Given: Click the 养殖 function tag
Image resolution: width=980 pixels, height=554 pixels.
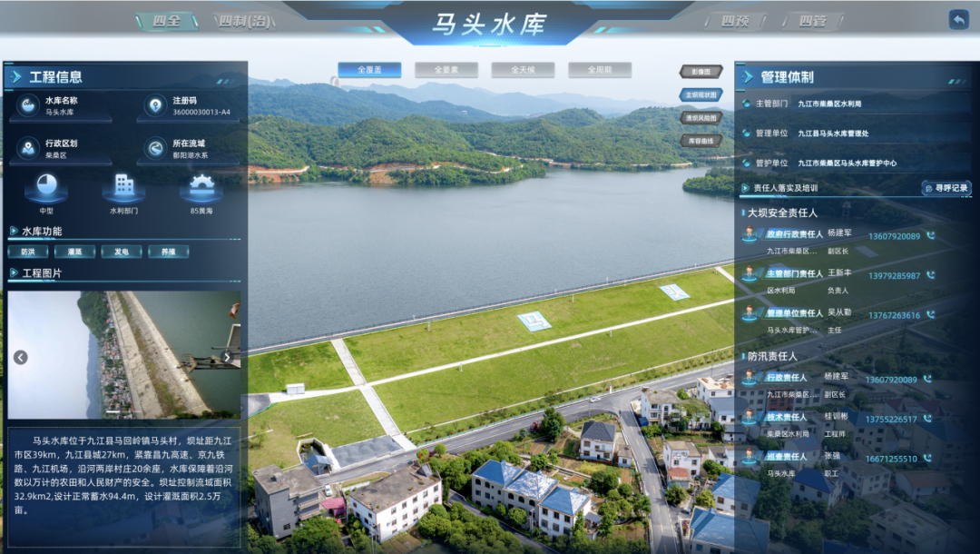Looking at the screenshot, I should [x=169, y=252].
